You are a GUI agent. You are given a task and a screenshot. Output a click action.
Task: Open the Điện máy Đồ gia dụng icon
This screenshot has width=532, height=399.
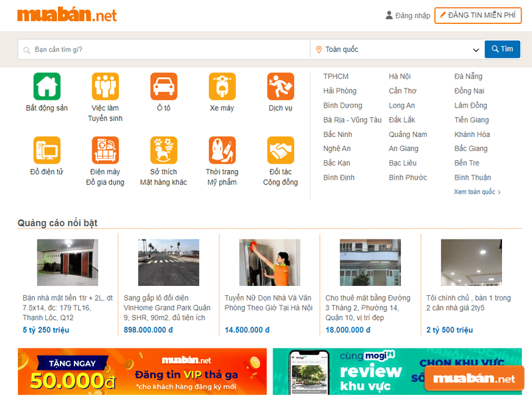tap(105, 150)
